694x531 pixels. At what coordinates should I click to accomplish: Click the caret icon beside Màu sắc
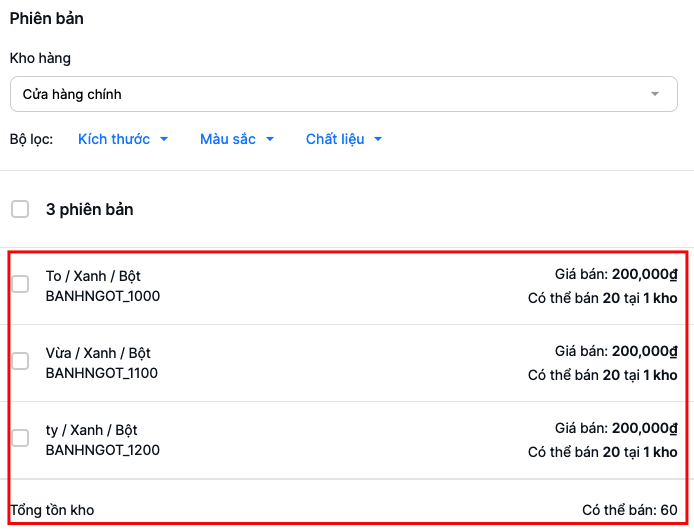[270, 139]
